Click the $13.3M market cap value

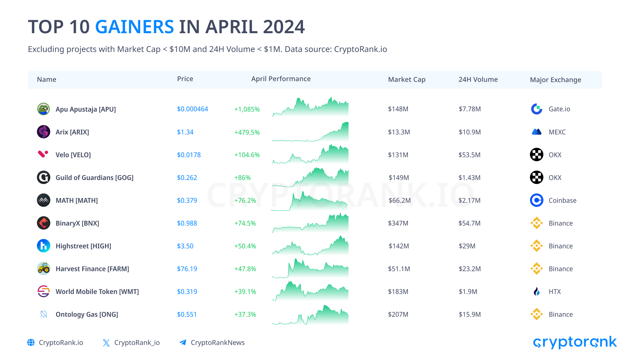[x=399, y=132]
